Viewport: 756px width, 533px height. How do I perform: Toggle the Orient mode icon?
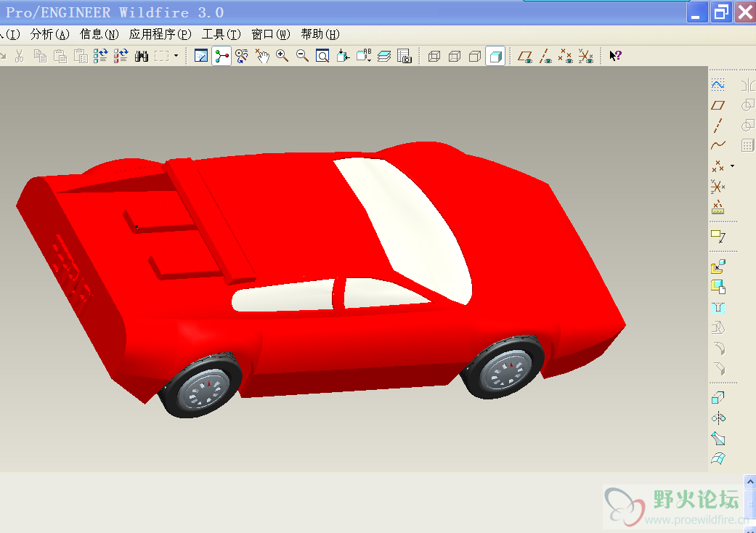[242, 56]
